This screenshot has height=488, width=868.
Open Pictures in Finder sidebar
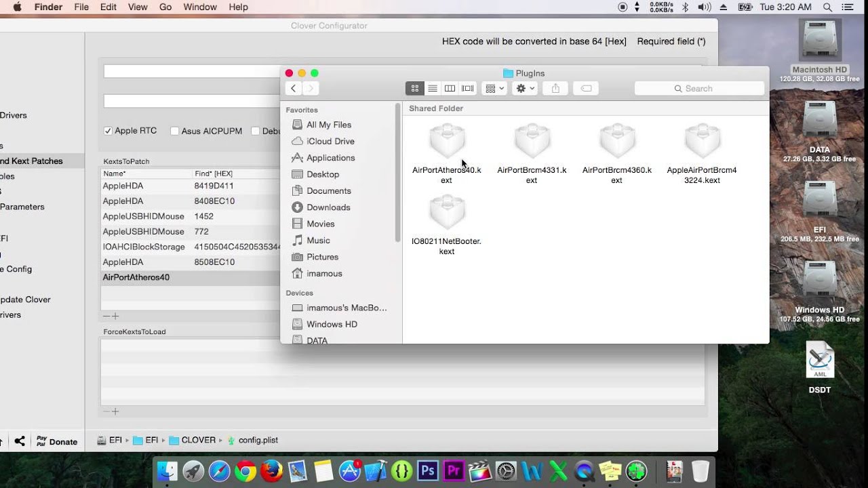click(x=322, y=257)
